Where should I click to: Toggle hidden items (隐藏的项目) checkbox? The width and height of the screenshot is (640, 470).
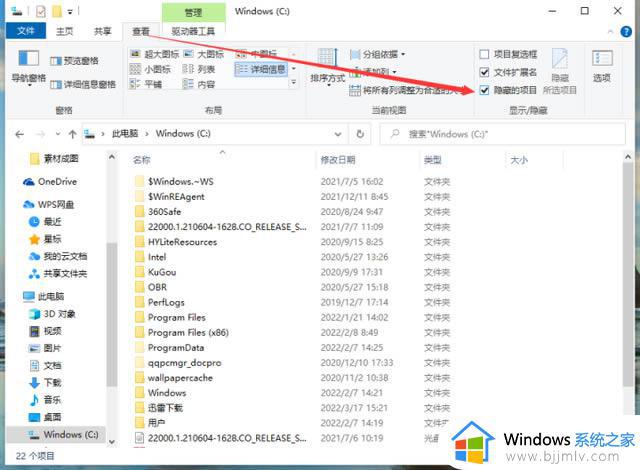(x=484, y=90)
